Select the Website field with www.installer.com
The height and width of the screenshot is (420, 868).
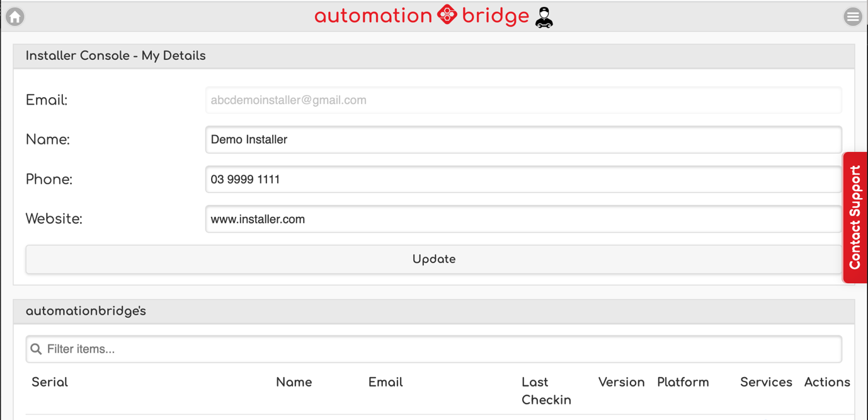pyautogui.click(x=523, y=219)
